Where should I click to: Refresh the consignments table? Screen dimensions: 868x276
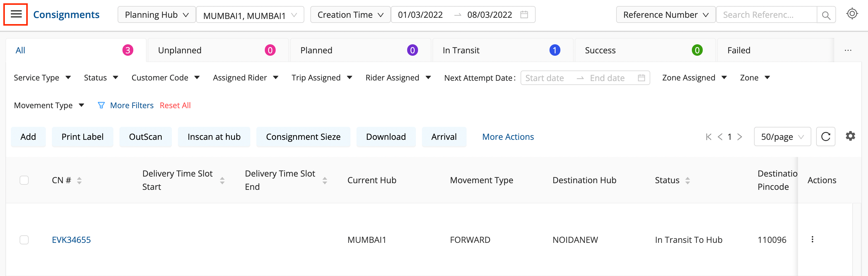(825, 137)
